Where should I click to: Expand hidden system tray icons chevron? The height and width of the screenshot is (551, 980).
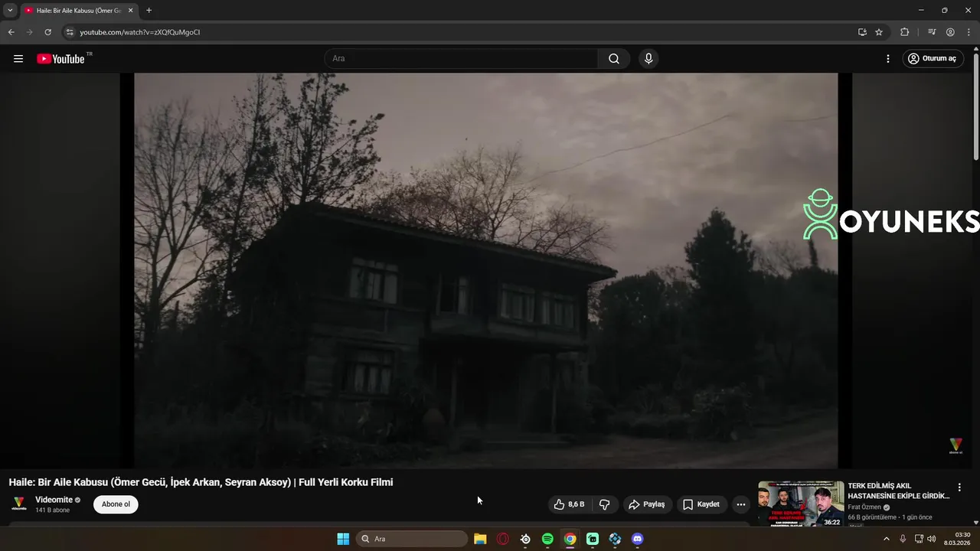tap(887, 539)
